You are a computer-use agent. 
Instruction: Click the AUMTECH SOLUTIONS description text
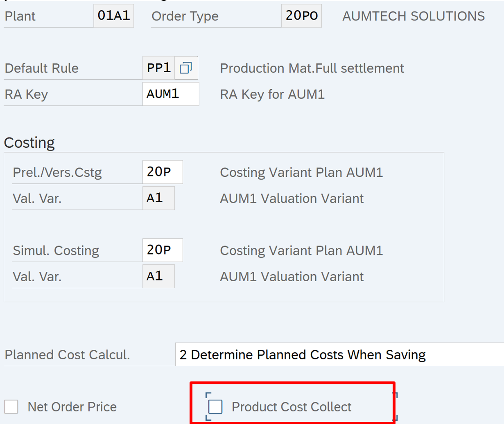[x=414, y=16]
